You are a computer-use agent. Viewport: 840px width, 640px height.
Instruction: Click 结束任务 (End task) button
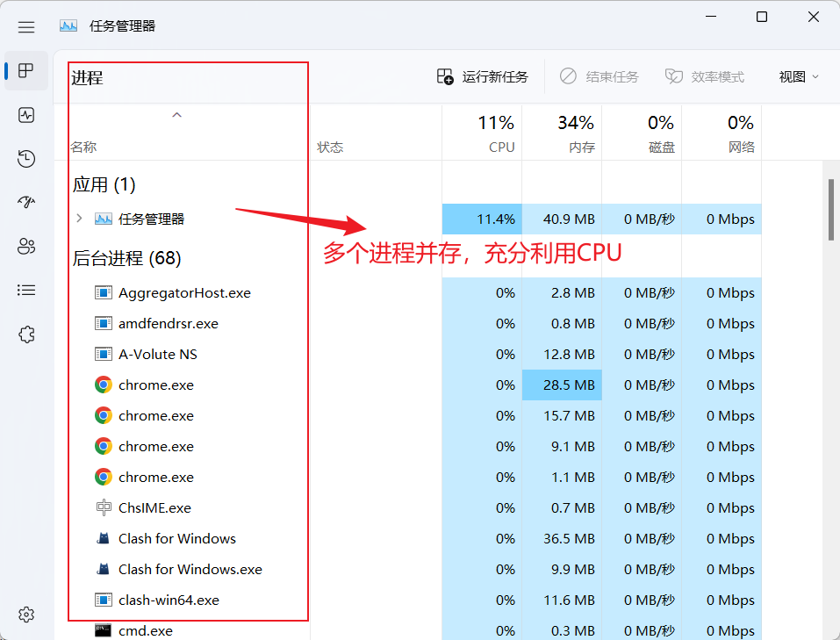[599, 76]
